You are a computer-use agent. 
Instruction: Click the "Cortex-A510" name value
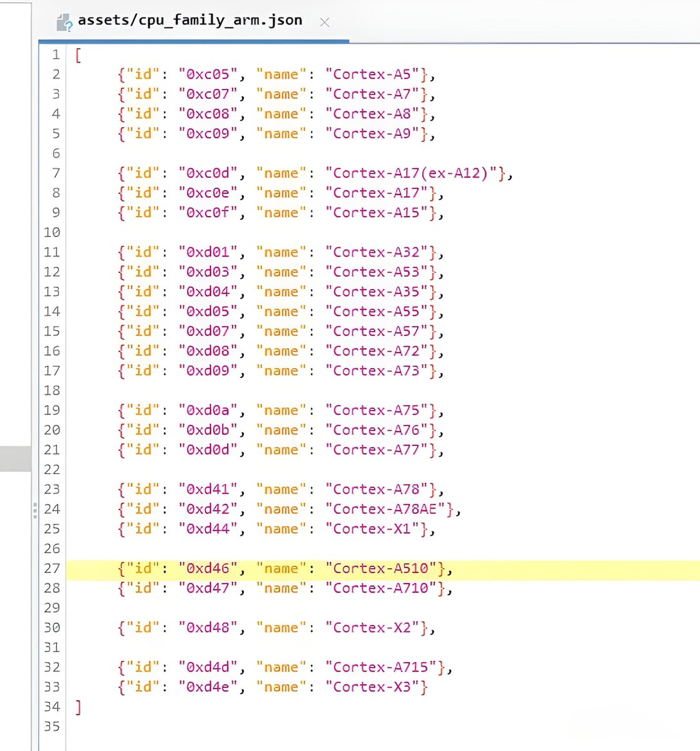coord(381,569)
